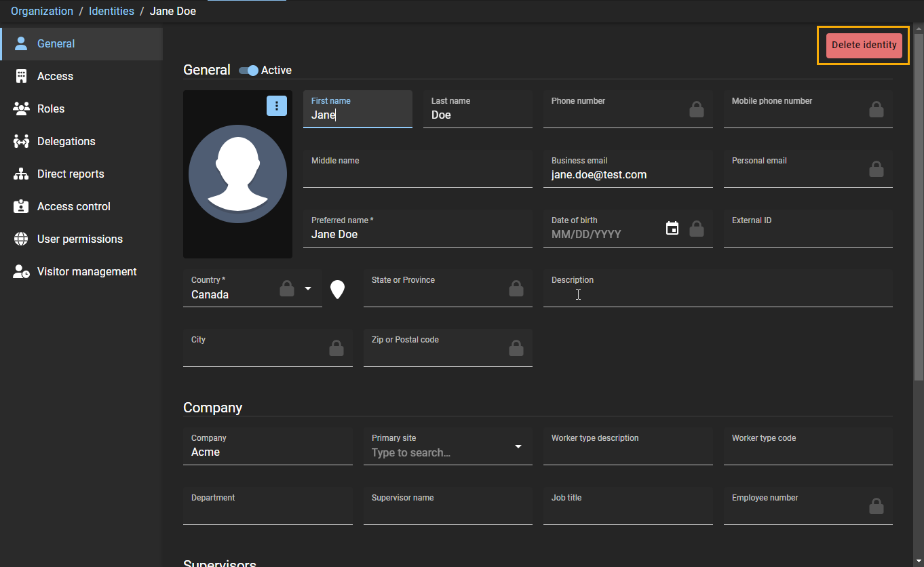Click the lock icon in Personal email

point(877,169)
